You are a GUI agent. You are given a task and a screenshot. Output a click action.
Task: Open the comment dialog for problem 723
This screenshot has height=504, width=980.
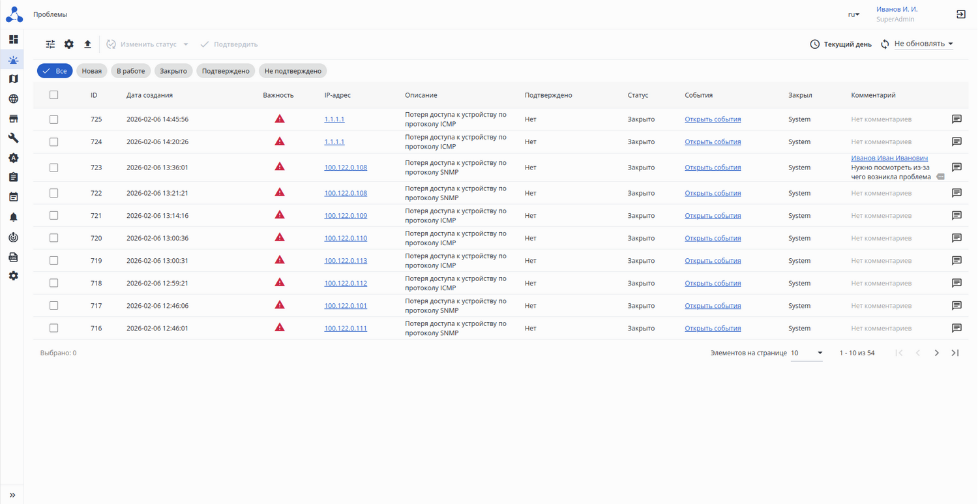pyautogui.click(x=957, y=168)
